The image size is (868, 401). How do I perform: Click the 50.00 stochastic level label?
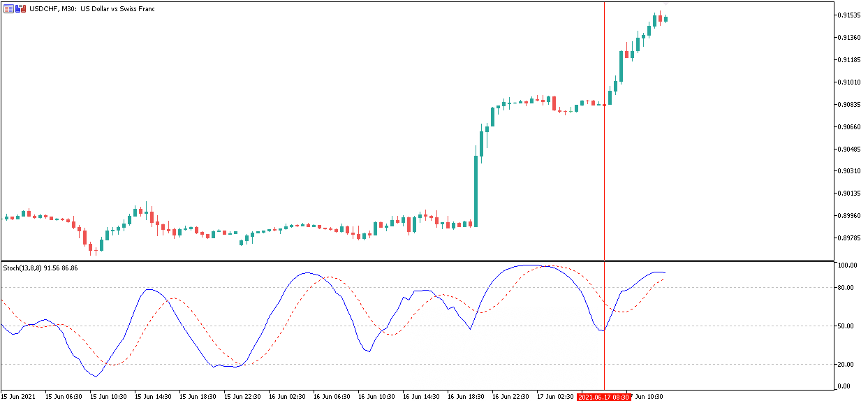click(848, 326)
